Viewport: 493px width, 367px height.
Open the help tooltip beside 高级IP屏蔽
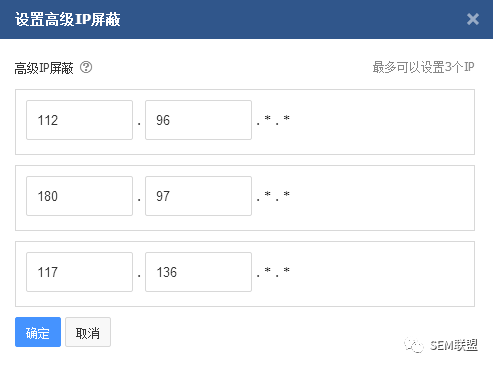(x=86, y=67)
